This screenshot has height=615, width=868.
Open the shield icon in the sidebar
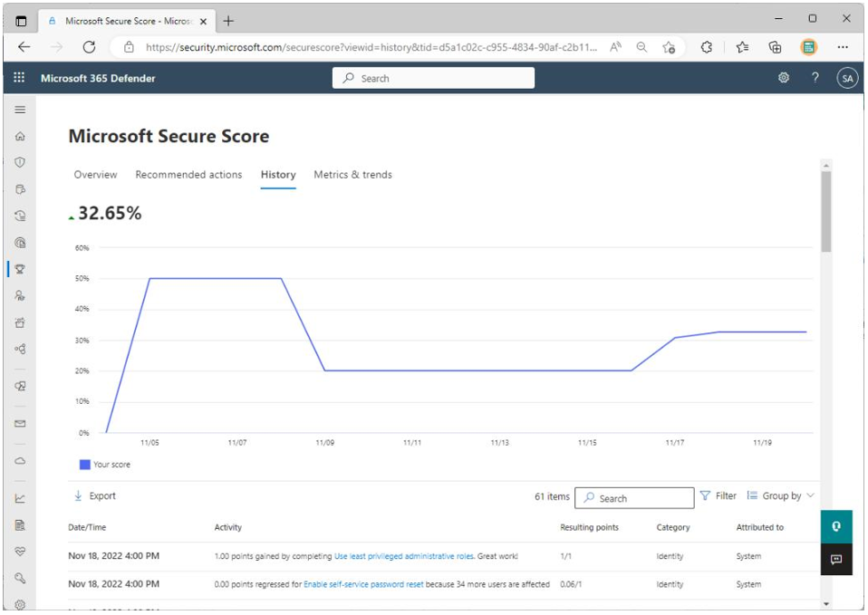(x=20, y=162)
